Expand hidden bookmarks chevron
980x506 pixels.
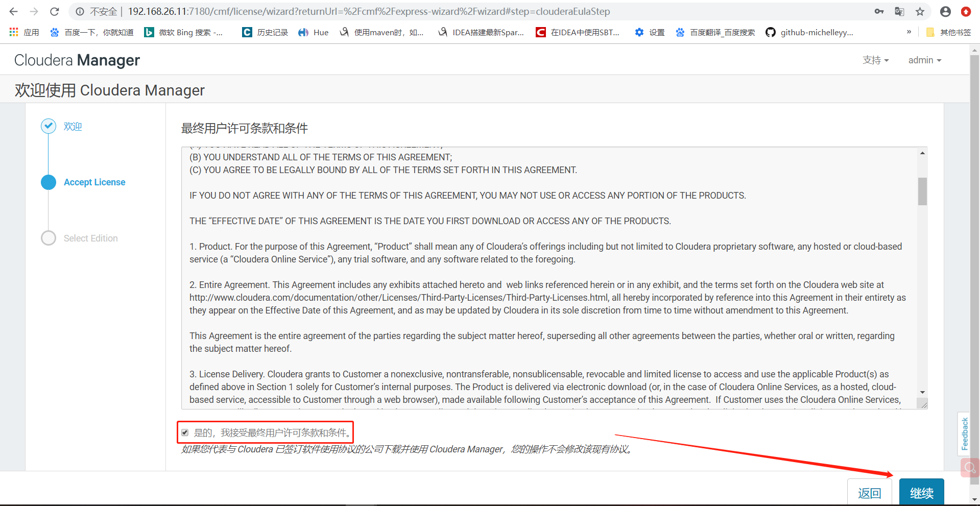pyautogui.click(x=909, y=32)
